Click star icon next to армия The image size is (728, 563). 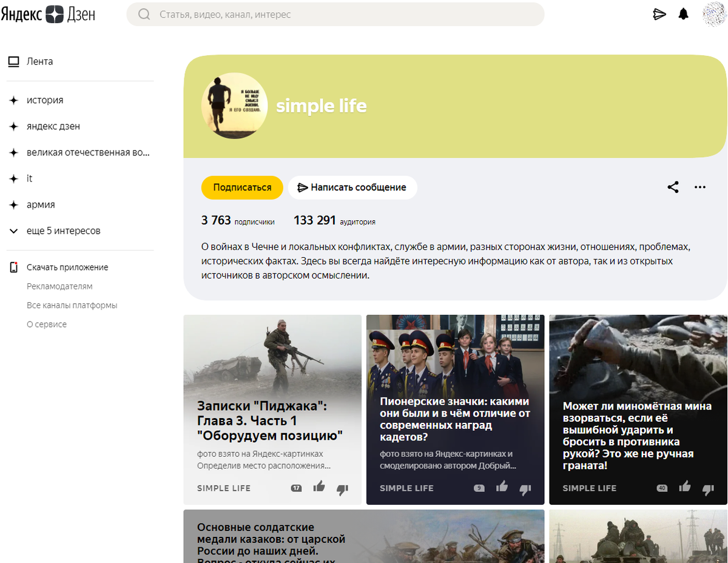(x=13, y=205)
